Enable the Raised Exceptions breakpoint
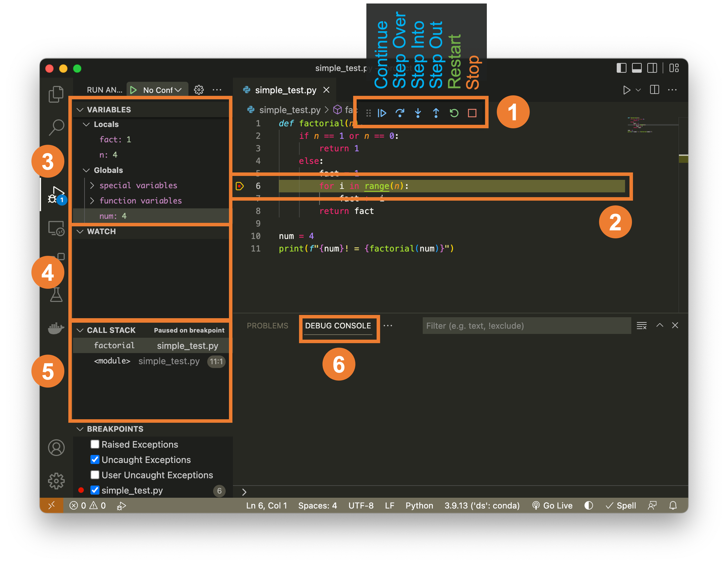 click(x=95, y=444)
